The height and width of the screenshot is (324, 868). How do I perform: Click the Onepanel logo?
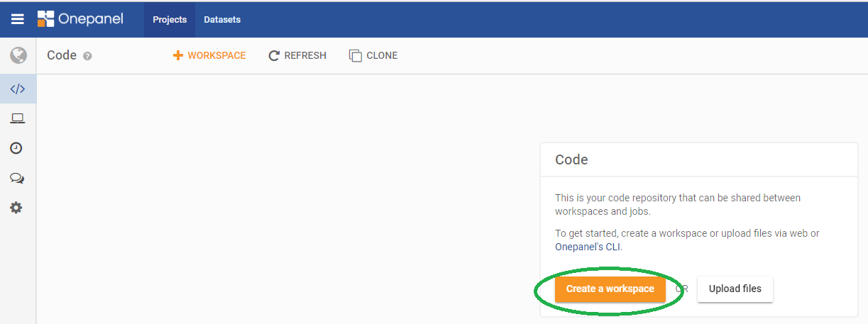(80, 19)
